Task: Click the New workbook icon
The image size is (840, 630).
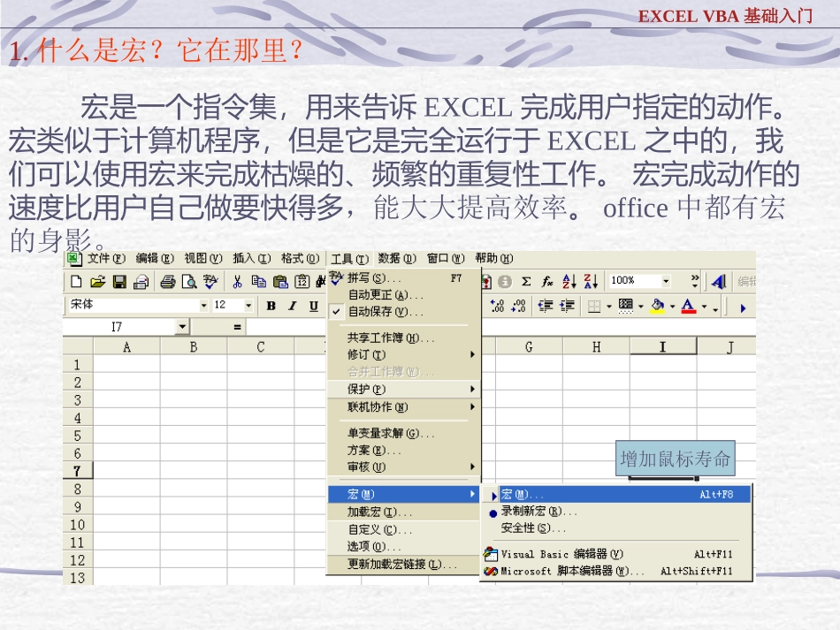Action: tap(76, 282)
